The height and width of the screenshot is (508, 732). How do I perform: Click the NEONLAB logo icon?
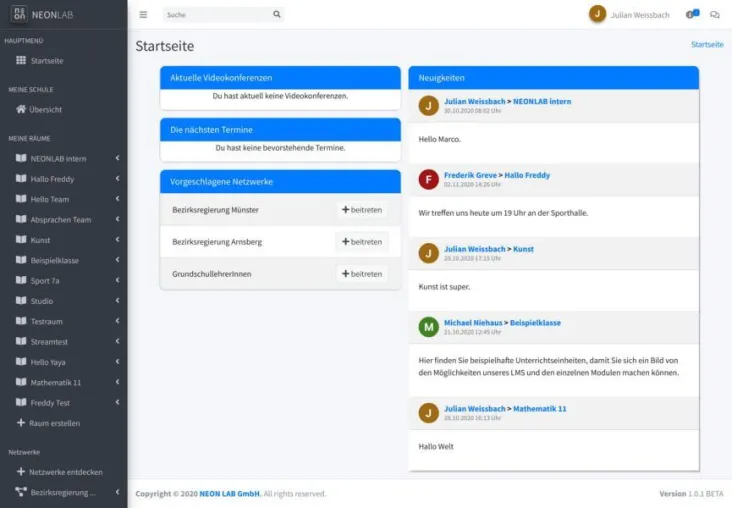(x=19, y=14)
